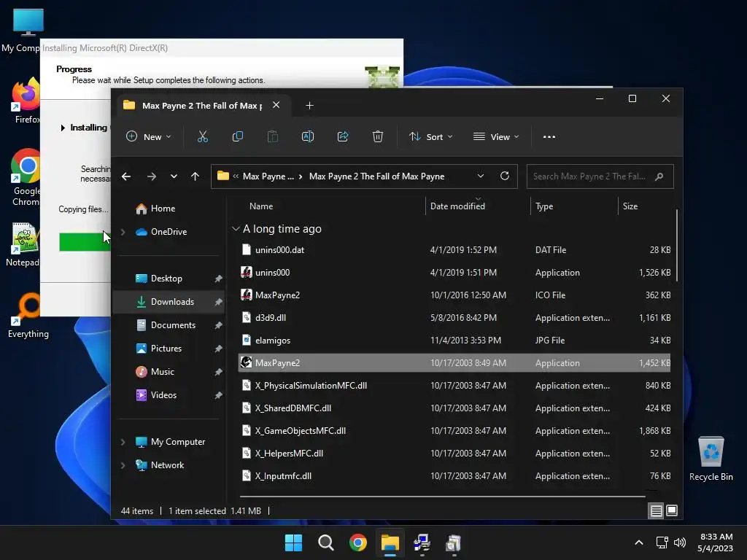The width and height of the screenshot is (747, 560).
Task: Open the See more three-dots menu
Action: click(x=549, y=136)
